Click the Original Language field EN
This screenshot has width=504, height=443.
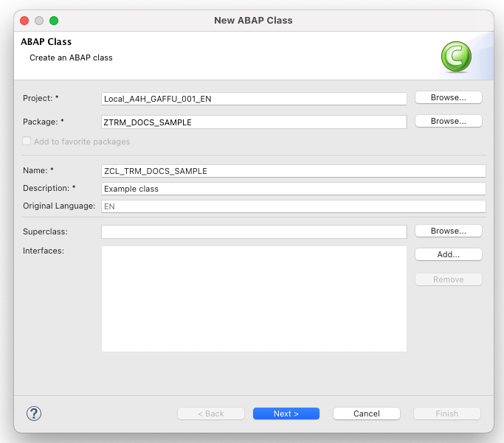pyautogui.click(x=293, y=206)
